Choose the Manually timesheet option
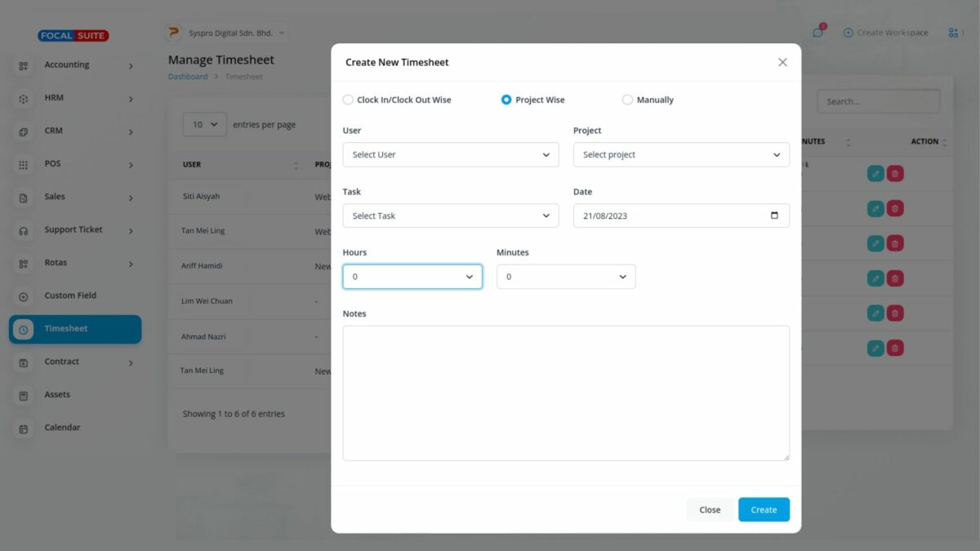This screenshot has width=980, height=551. [x=627, y=99]
